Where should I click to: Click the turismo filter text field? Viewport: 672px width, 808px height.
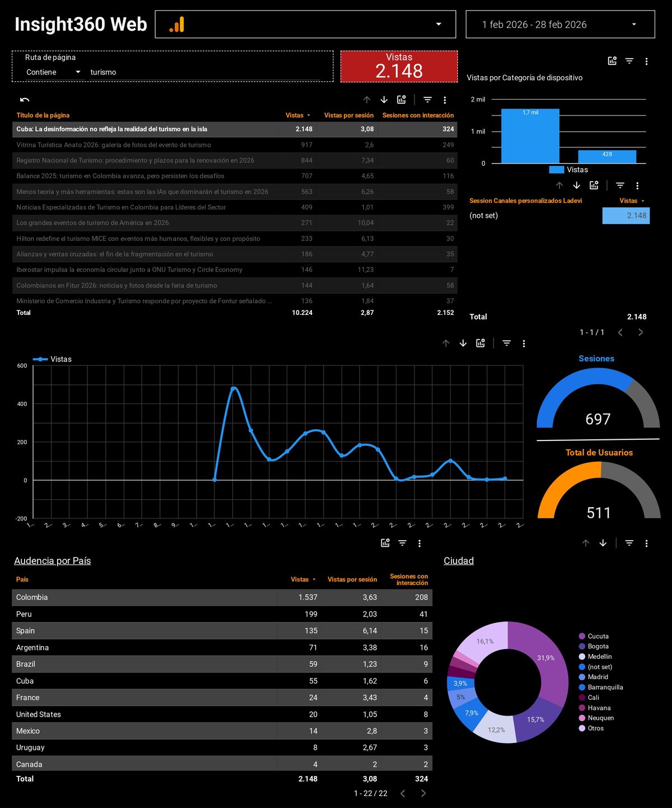click(x=207, y=72)
